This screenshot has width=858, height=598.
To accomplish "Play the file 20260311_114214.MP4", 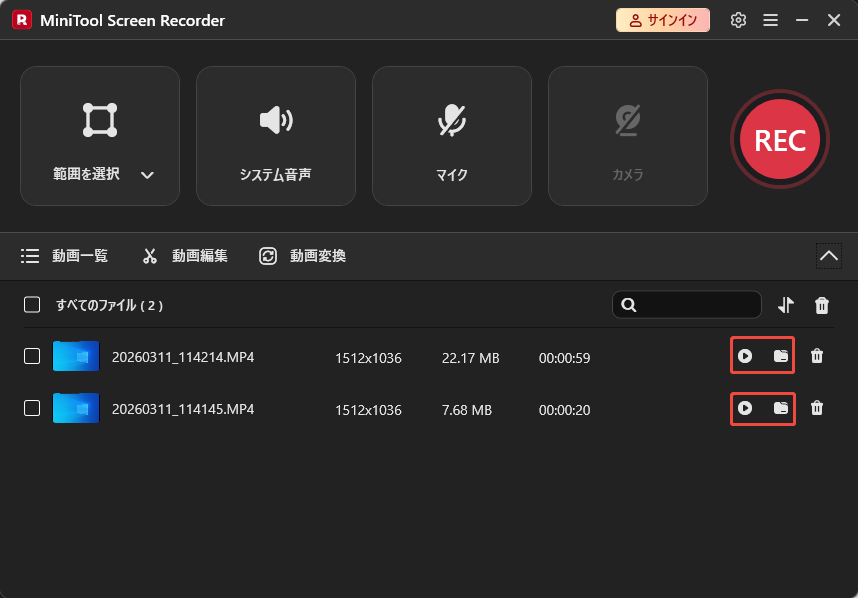I will tap(744, 356).
